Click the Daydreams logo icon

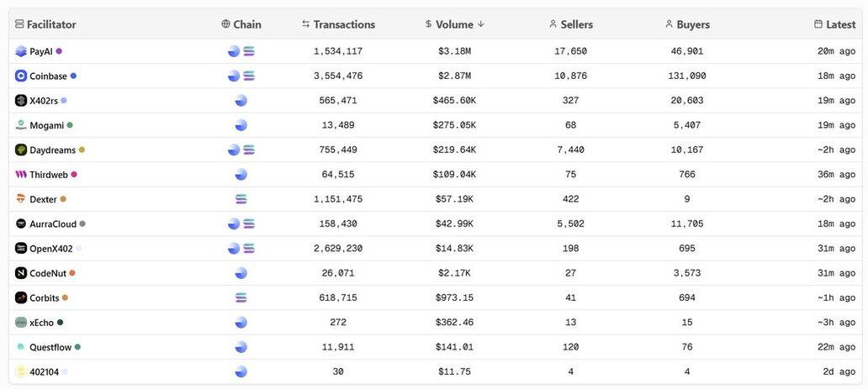click(21, 150)
